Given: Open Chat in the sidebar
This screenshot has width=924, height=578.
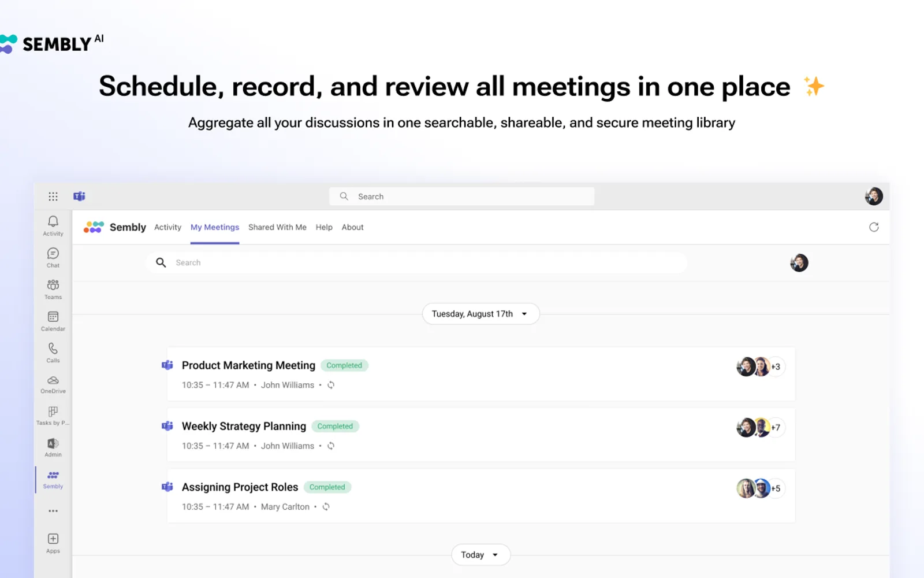Looking at the screenshot, I should click(x=53, y=258).
